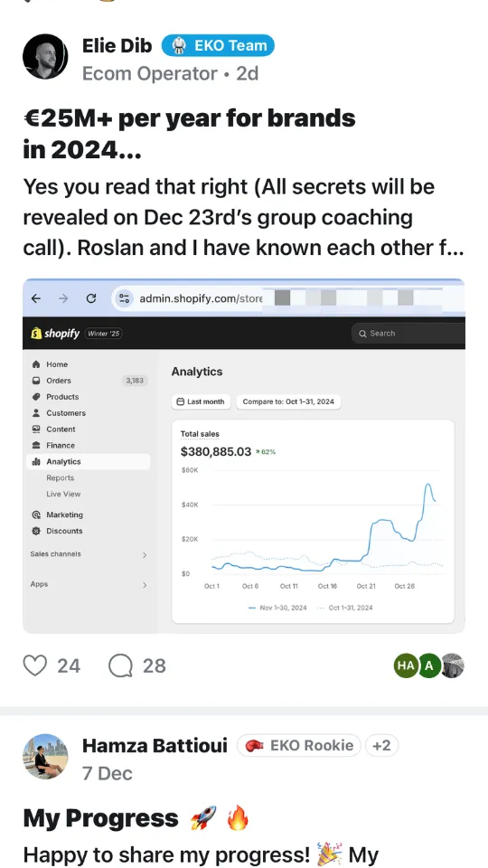Click Hamza Battioui's name

click(155, 746)
